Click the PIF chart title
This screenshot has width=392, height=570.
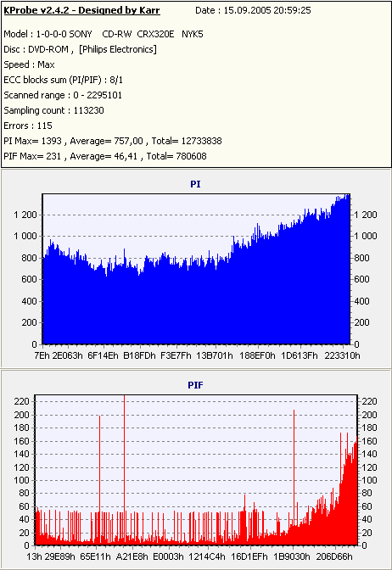[195, 385]
